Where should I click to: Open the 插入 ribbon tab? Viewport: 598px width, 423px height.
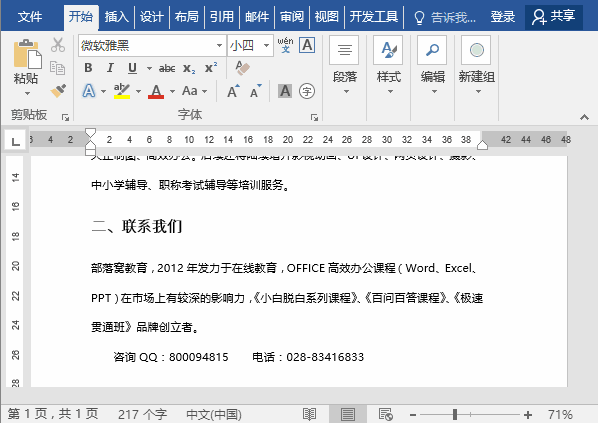[x=116, y=17]
